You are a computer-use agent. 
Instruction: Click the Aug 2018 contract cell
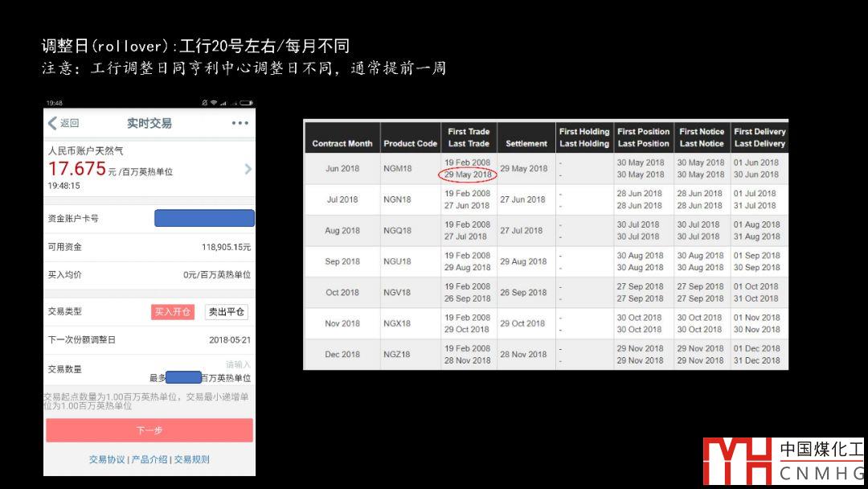coord(342,230)
